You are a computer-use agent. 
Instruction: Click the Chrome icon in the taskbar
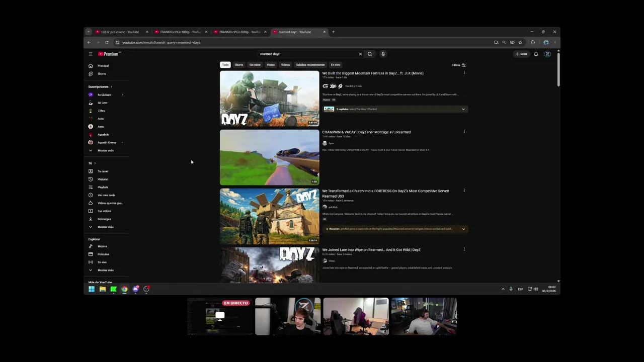(124, 289)
